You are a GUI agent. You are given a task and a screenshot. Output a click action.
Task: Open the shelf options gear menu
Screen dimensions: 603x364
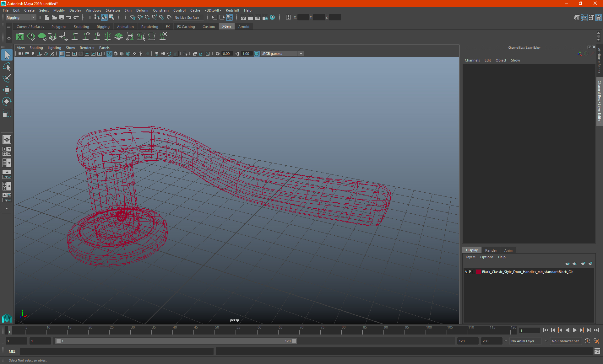(9, 38)
